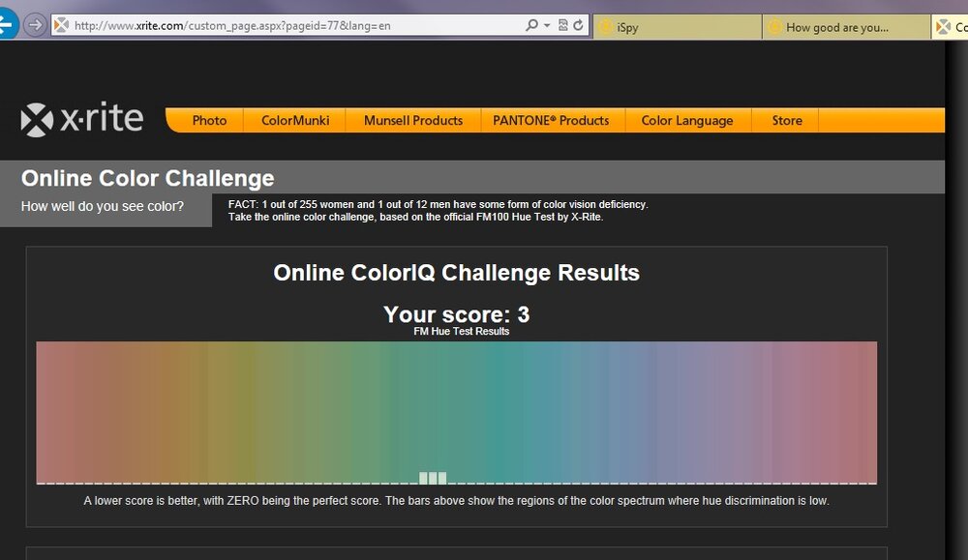Click the 'A lower score is better' explanation text
968x560 pixels.
456,501
